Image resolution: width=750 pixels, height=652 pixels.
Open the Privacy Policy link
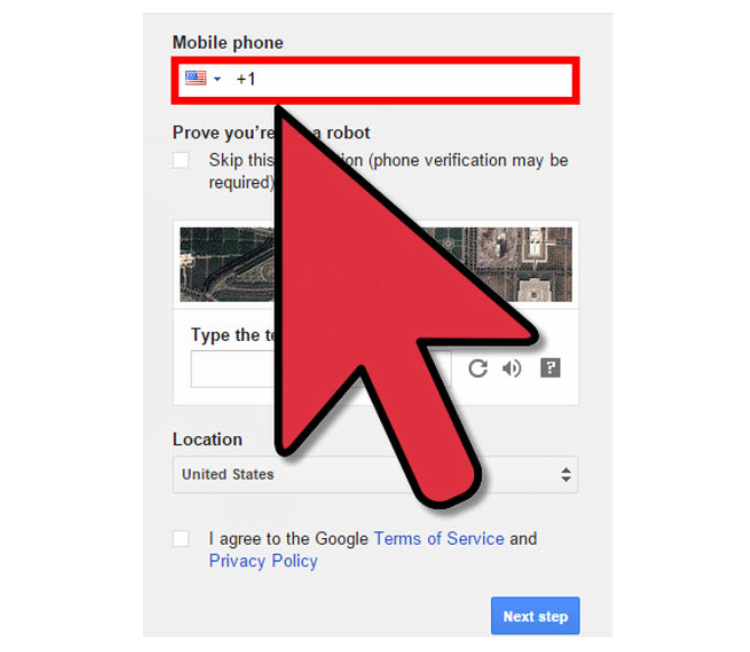pos(263,561)
